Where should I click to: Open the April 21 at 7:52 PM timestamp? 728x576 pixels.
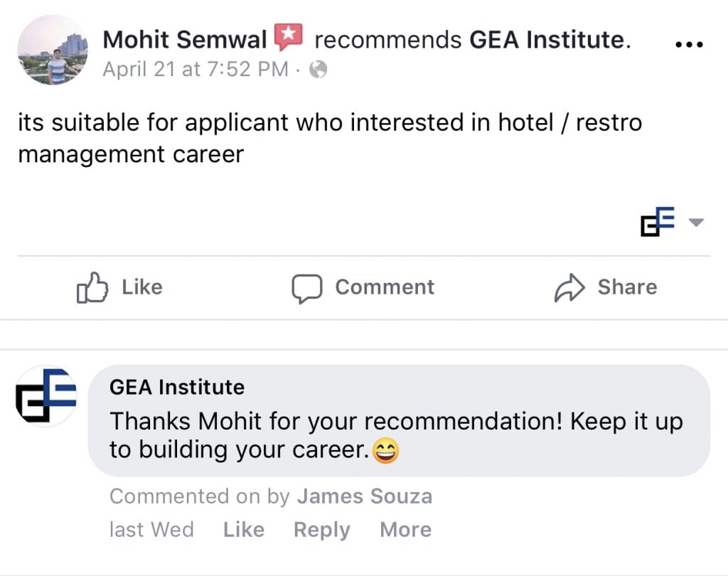pyautogui.click(x=196, y=69)
